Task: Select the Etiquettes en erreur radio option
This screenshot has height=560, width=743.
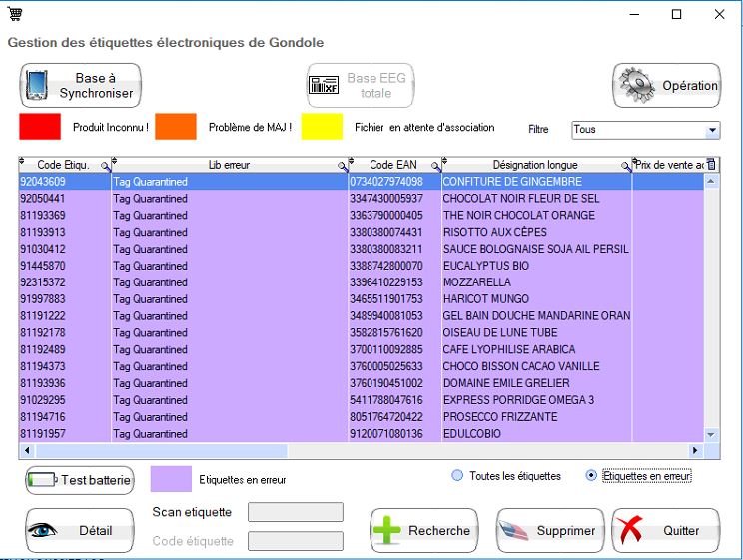Action: point(592,476)
